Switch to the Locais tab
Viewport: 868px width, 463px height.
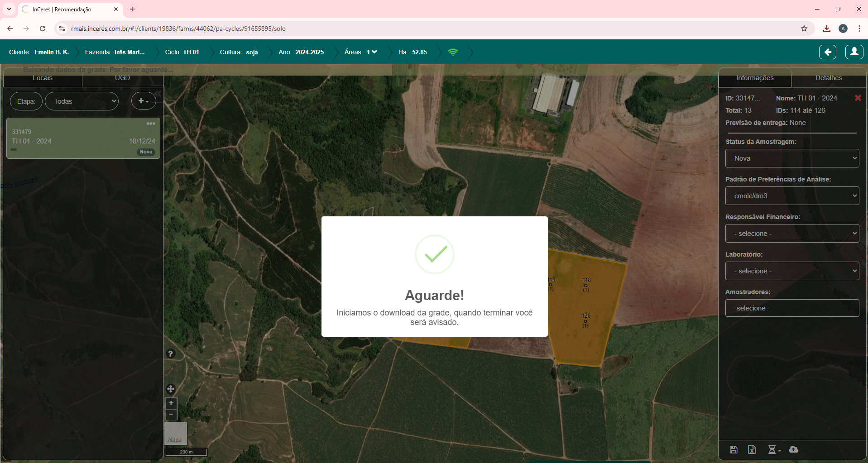43,78
